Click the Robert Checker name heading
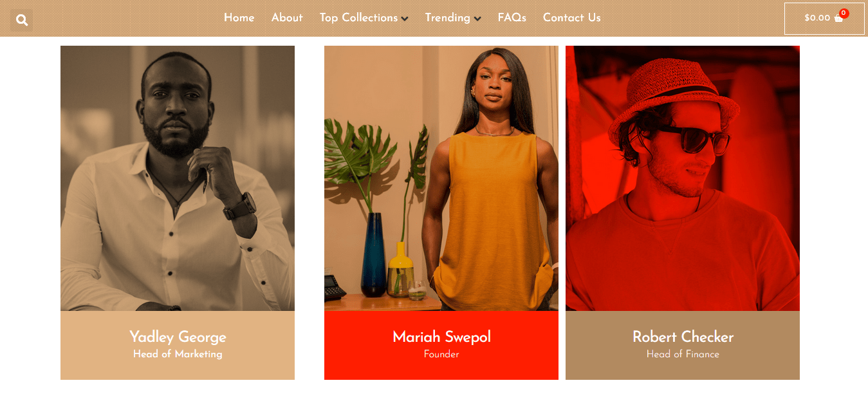Viewport: 868px width, 403px height. (683, 337)
